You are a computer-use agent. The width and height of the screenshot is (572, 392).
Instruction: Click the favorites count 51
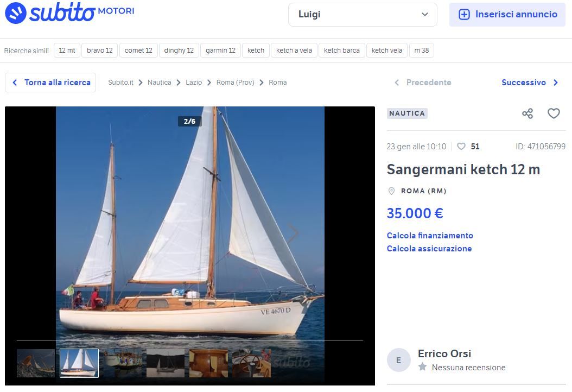(475, 147)
